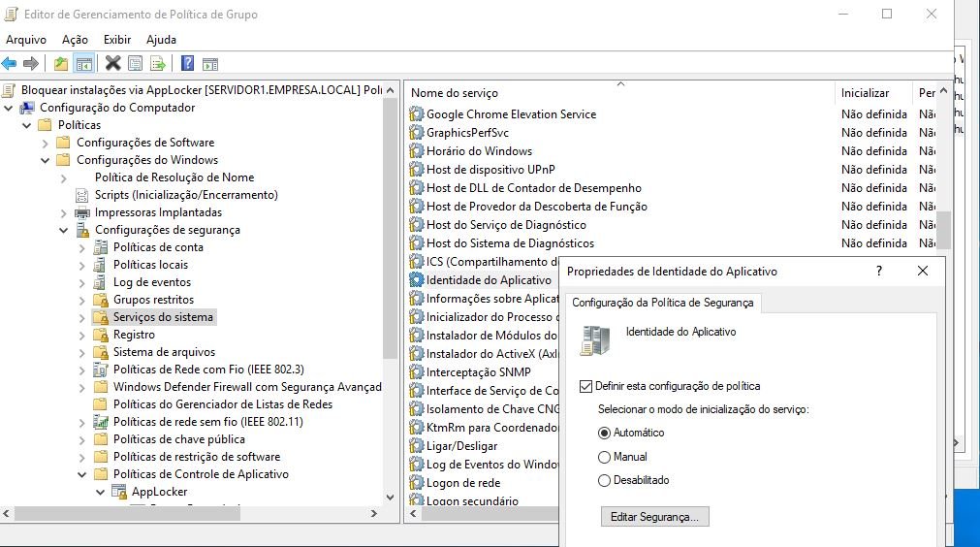Screen dimensions: 980x547
Task: Click the Scripts (Inicialização/Encerramento) icon
Action: click(82, 195)
